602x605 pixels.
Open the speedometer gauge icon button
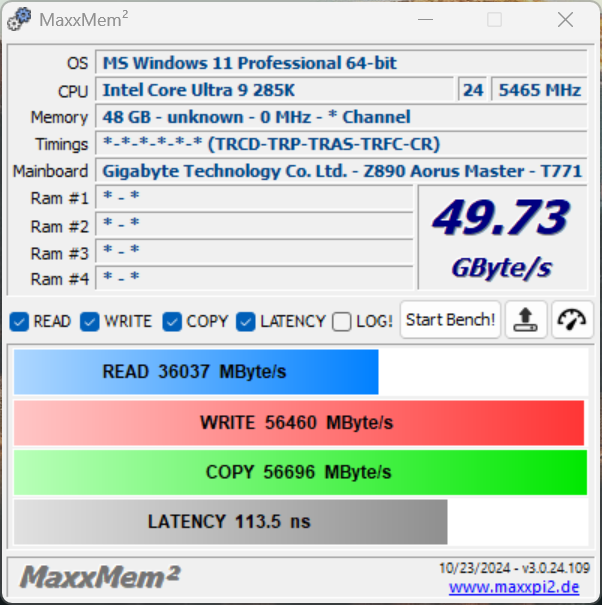572,320
